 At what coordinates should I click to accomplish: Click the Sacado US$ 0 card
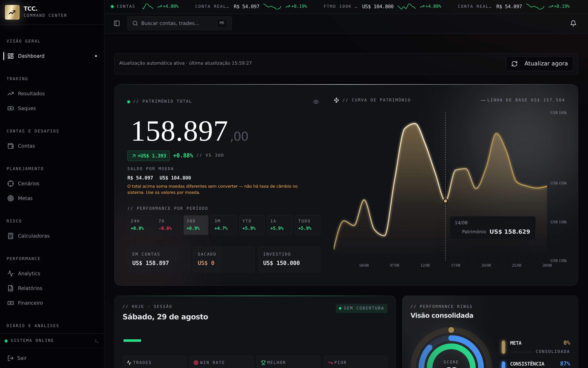224,259
